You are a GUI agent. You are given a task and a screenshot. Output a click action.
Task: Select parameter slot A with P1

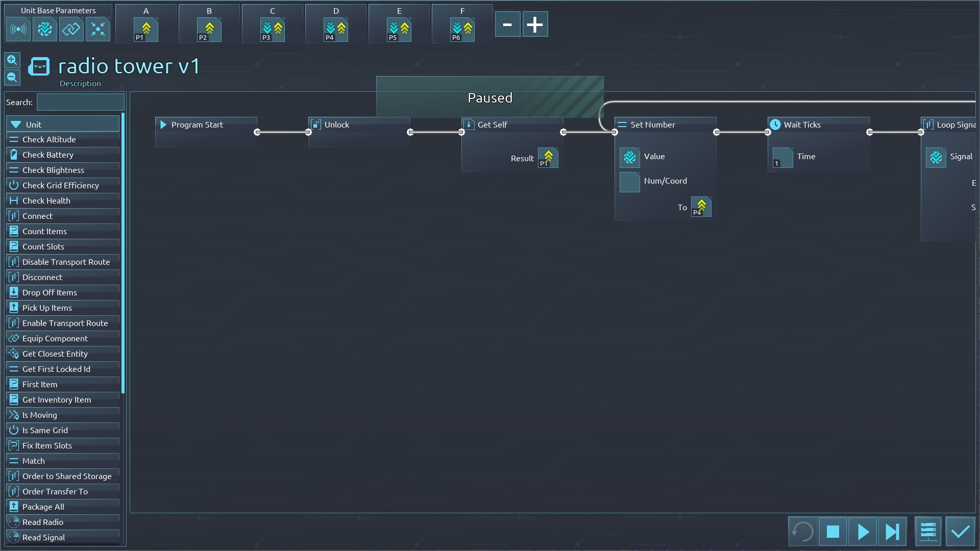146,29
